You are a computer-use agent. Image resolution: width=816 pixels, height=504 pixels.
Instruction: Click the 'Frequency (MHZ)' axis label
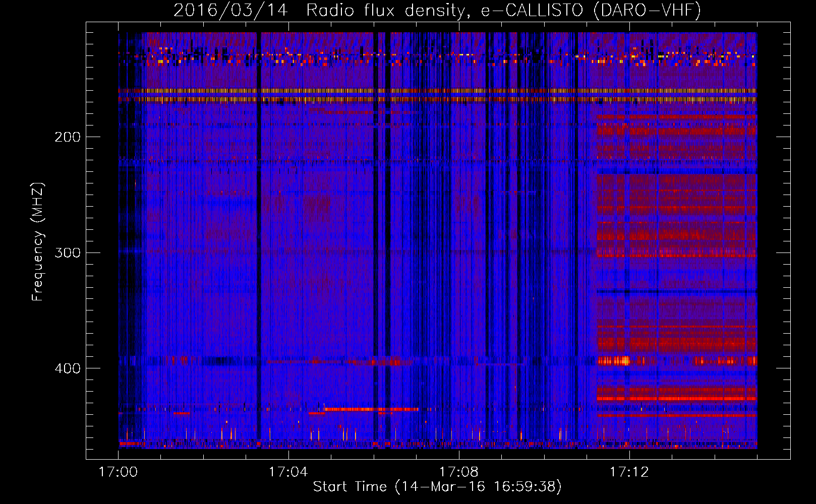tap(38, 241)
